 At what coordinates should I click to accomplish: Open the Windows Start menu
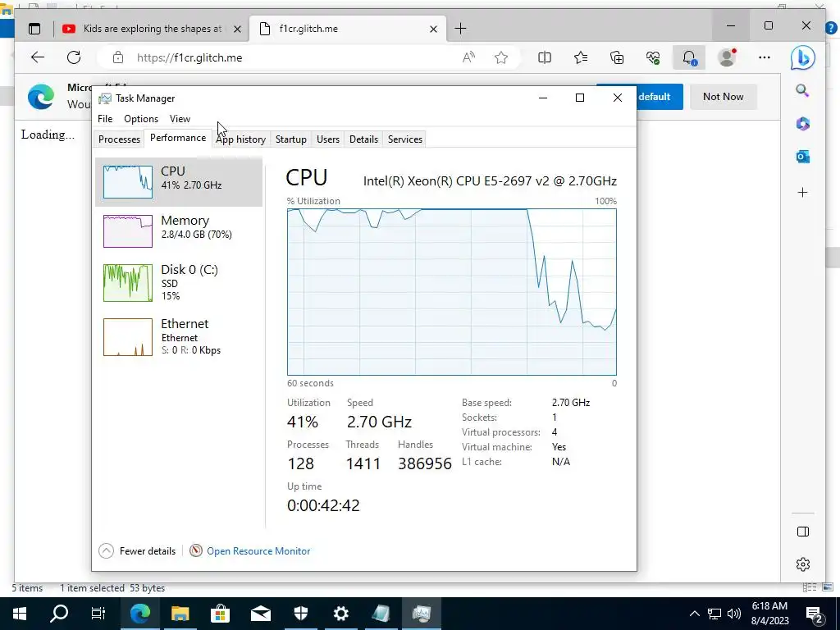(20, 614)
